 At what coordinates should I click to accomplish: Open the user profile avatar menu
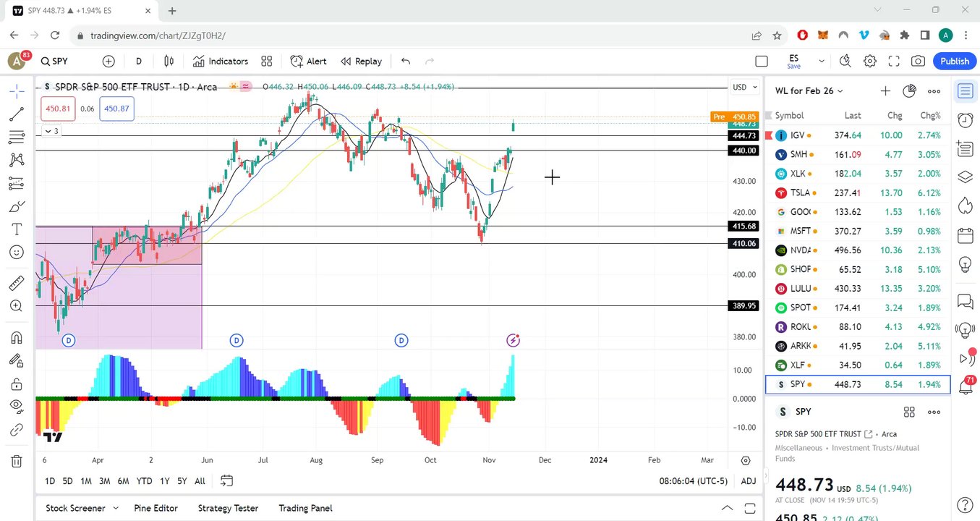[x=17, y=61]
